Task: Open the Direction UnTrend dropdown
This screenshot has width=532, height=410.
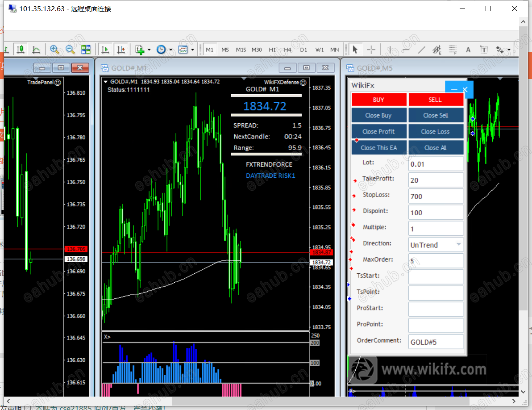Action: (x=459, y=244)
